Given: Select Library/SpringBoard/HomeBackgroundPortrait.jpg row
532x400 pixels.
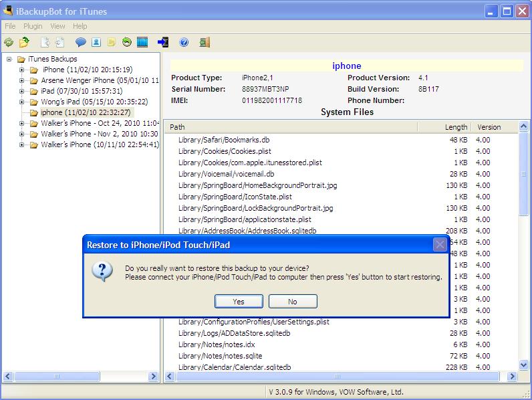Looking at the screenshot, I should tap(341, 185).
